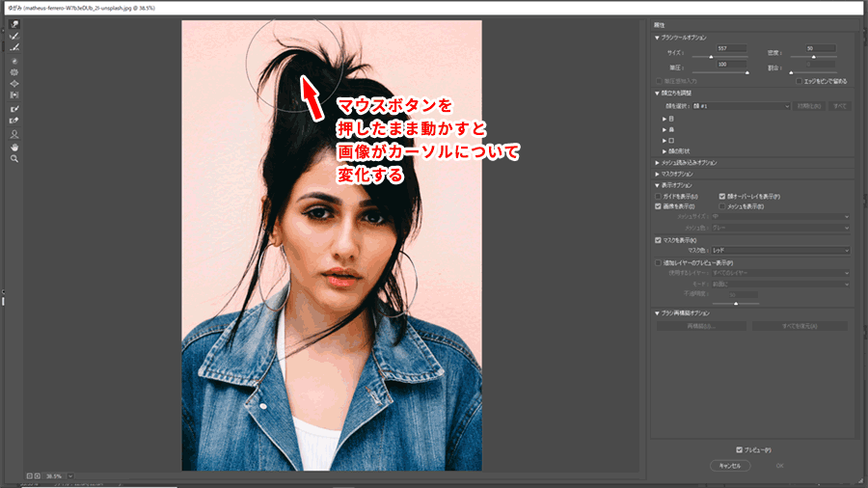The height and width of the screenshot is (488, 868).
Task: Select the Forward Warp tool
Action: coord(14,24)
